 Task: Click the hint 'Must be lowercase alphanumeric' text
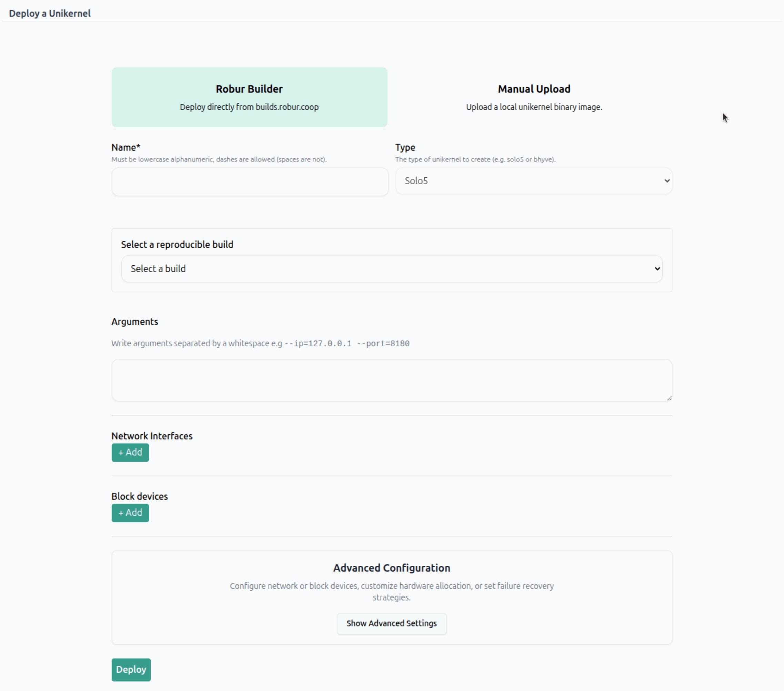pyautogui.click(x=219, y=159)
